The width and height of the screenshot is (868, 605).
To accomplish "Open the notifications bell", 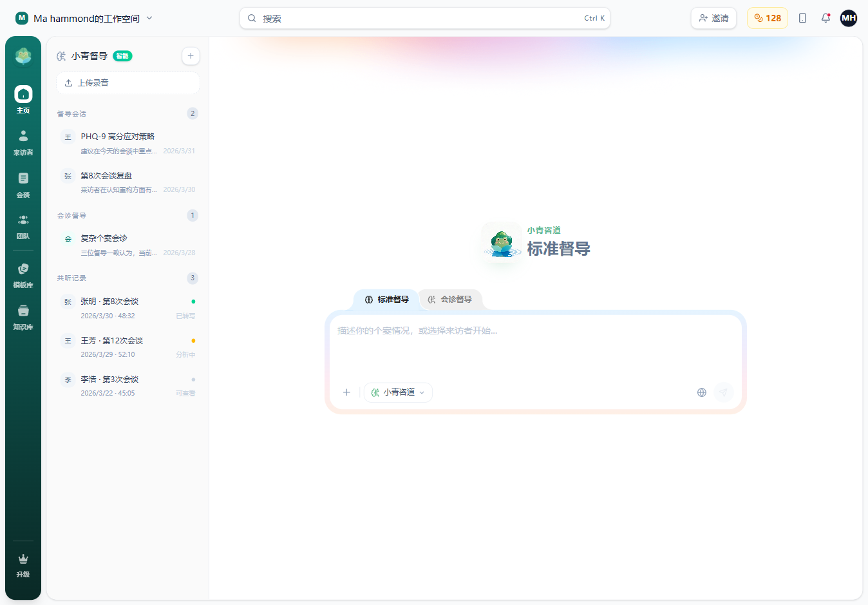I will pyautogui.click(x=826, y=18).
